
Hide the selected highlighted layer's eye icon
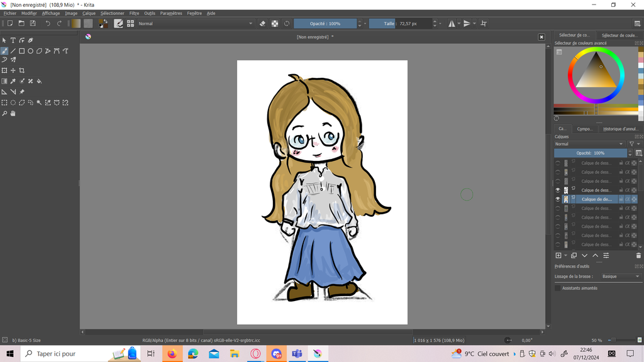pyautogui.click(x=558, y=199)
